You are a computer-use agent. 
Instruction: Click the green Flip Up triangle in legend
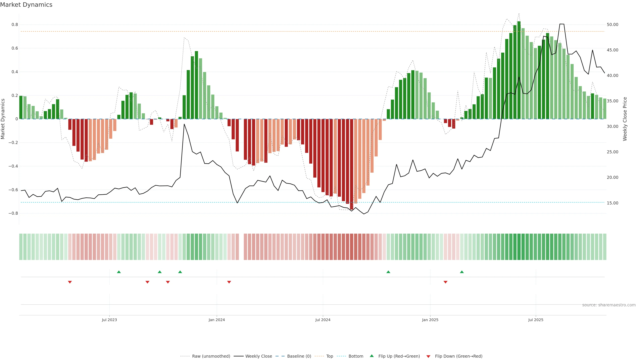pyautogui.click(x=372, y=356)
